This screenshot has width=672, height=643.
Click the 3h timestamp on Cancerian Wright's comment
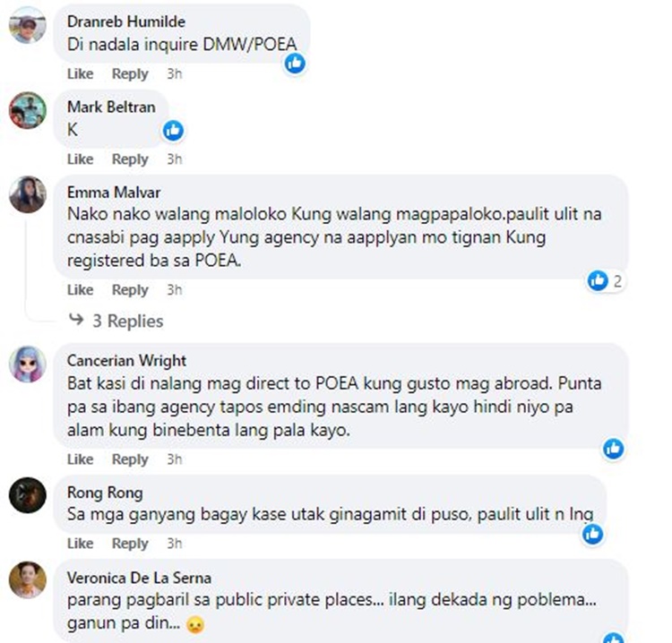click(175, 459)
